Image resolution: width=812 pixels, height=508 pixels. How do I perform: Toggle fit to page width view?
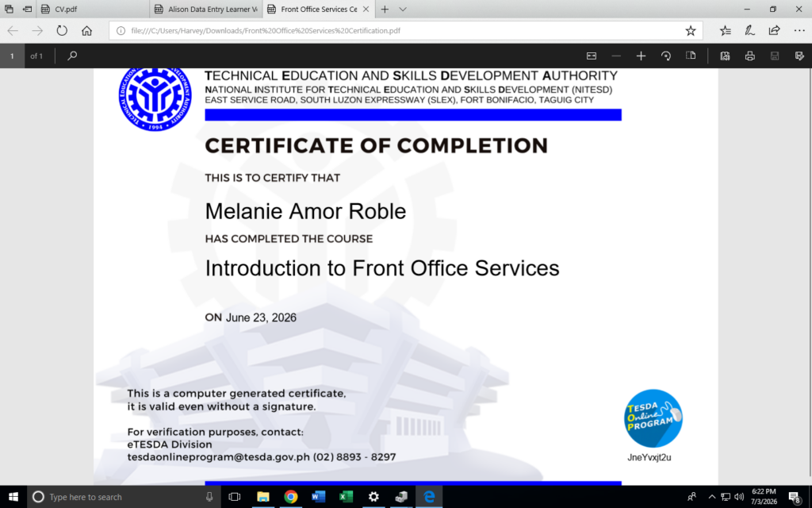(591, 56)
